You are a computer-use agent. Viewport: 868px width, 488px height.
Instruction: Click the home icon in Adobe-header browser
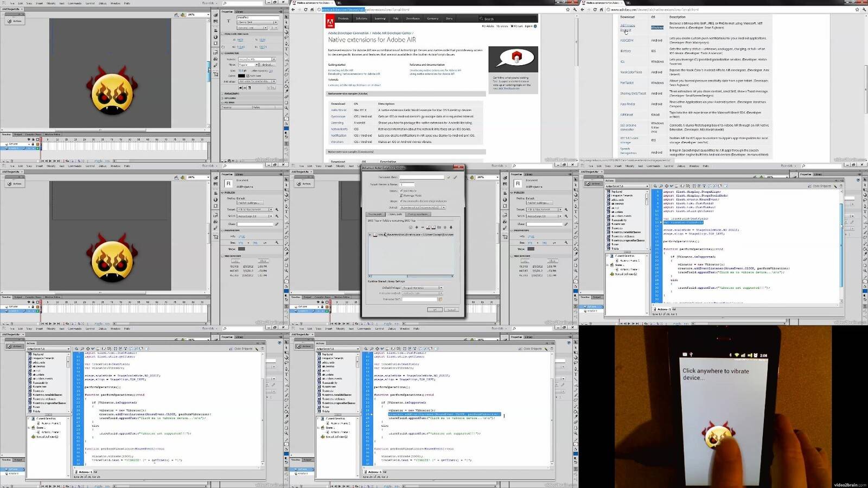[x=311, y=9]
